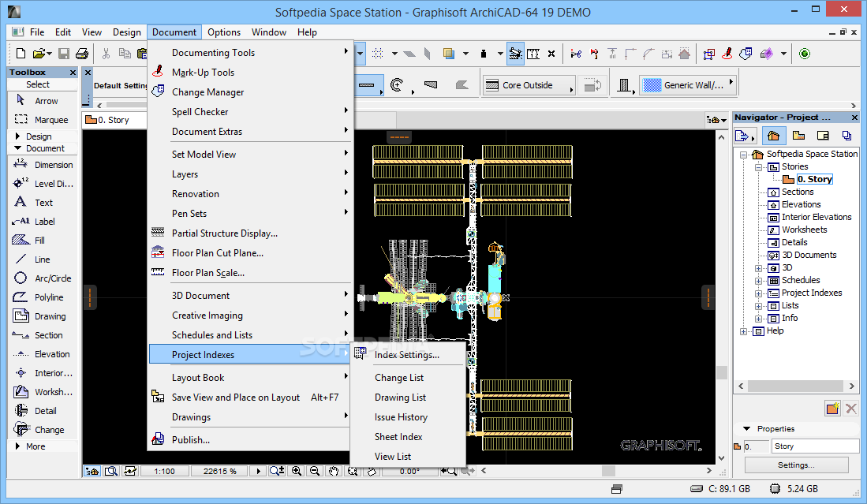Click Publish in Document menu
867x504 pixels.
pos(190,440)
